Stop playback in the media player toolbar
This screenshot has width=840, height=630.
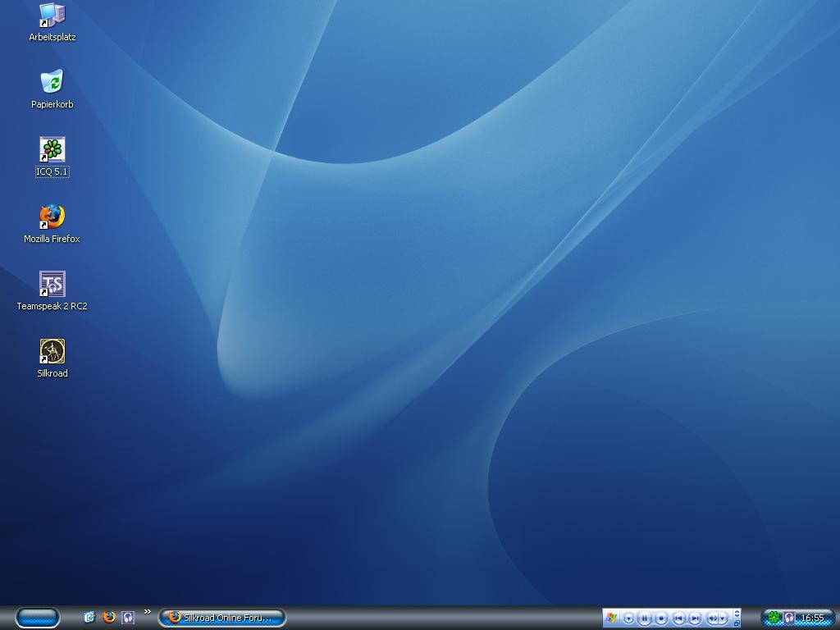click(661, 619)
